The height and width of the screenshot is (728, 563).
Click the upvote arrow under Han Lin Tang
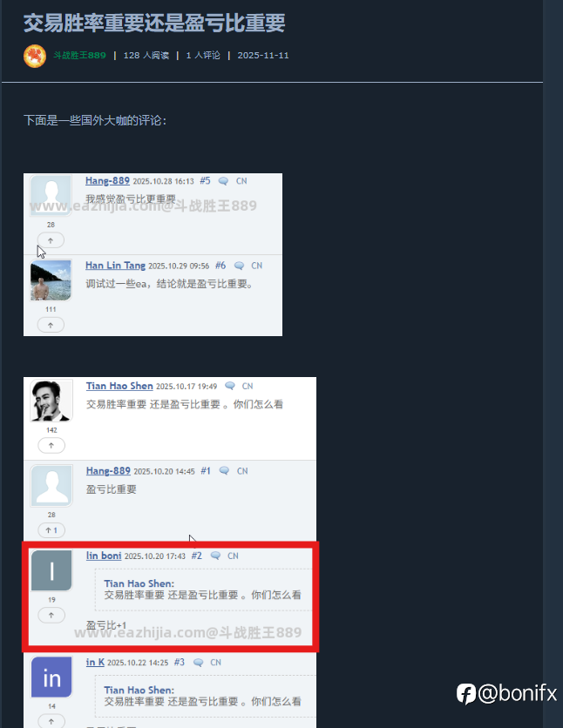(51, 325)
